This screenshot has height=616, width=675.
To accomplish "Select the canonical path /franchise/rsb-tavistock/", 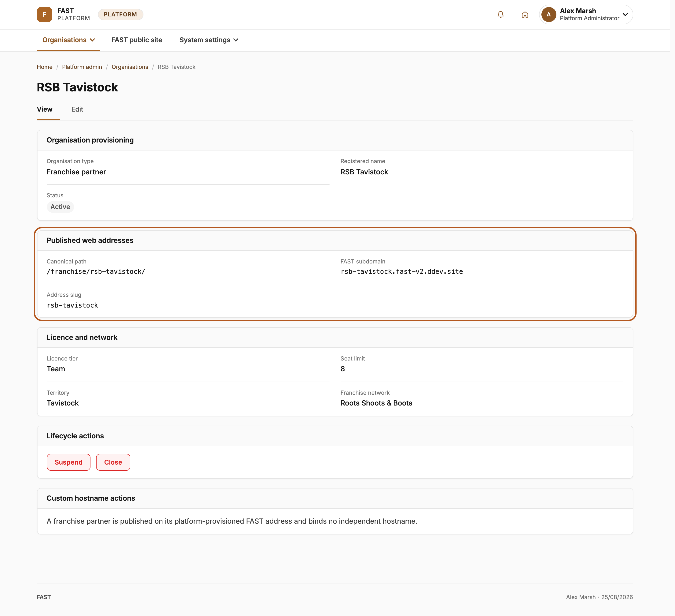I will click(96, 271).
